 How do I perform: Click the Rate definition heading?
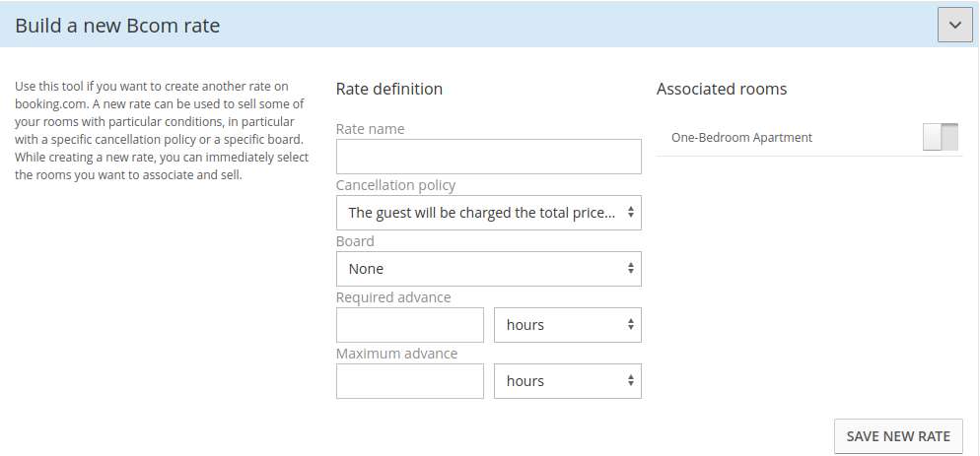389,89
